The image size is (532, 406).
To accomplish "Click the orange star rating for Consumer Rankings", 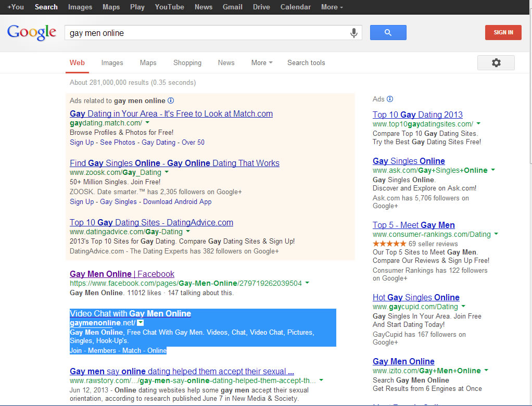I will click(389, 244).
